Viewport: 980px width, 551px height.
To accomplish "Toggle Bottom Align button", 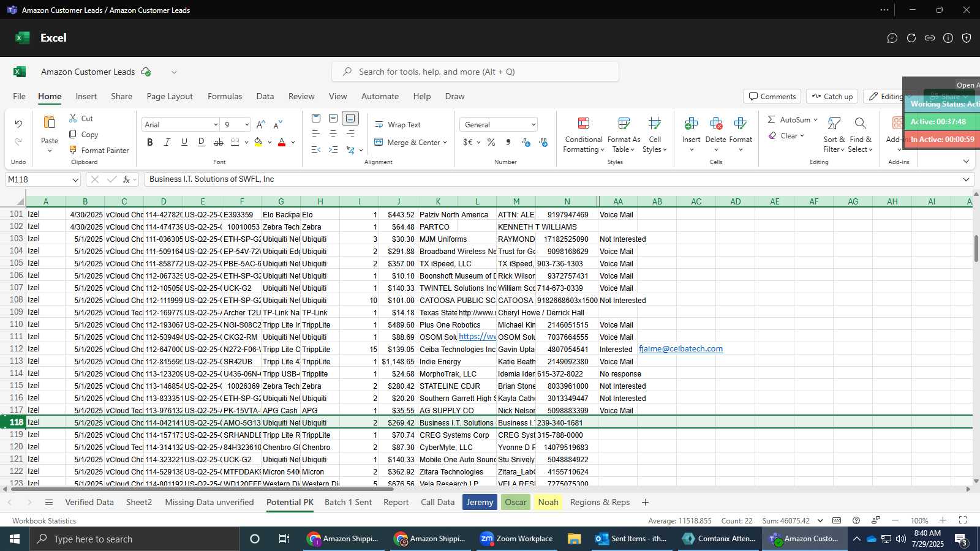I will 350,118.
